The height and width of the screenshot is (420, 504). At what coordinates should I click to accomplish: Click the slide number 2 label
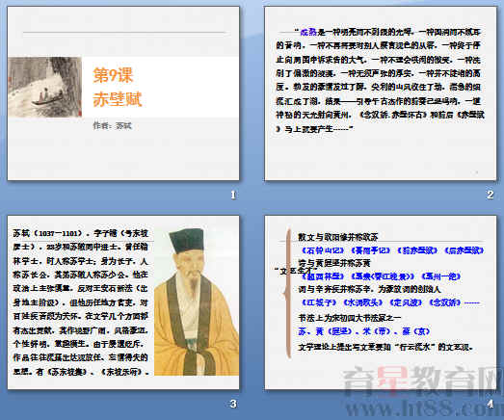point(490,195)
